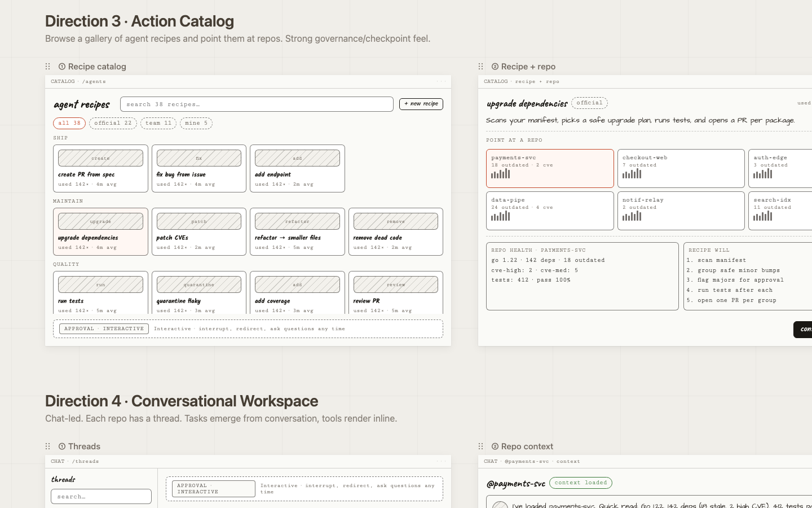
Task: Open the 'fix bug from issue' recipe card
Action: 199,168
